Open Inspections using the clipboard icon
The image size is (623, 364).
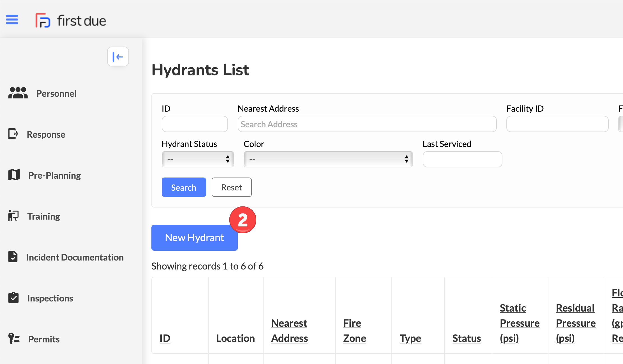point(13,298)
